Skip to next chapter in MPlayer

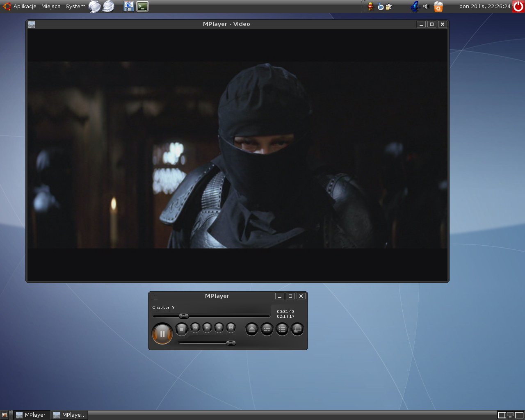231,327
